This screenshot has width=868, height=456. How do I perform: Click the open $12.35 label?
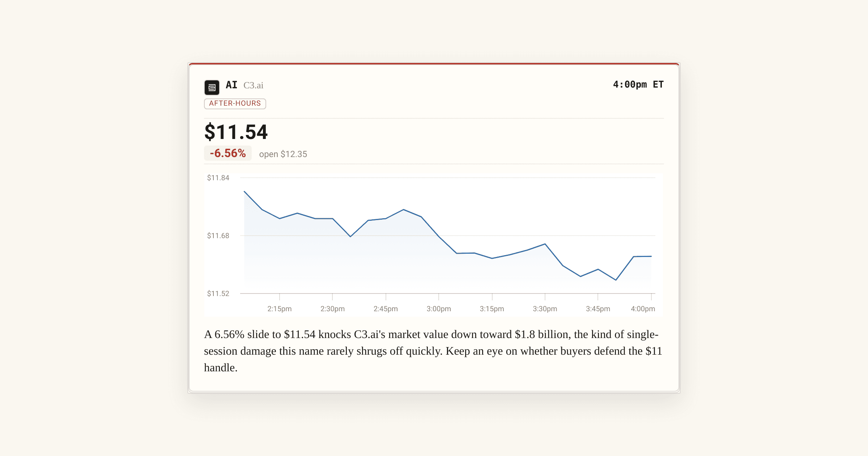(283, 154)
